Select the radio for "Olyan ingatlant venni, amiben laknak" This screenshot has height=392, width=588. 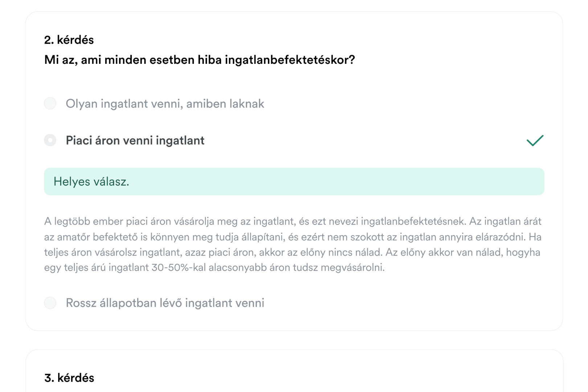coord(50,103)
